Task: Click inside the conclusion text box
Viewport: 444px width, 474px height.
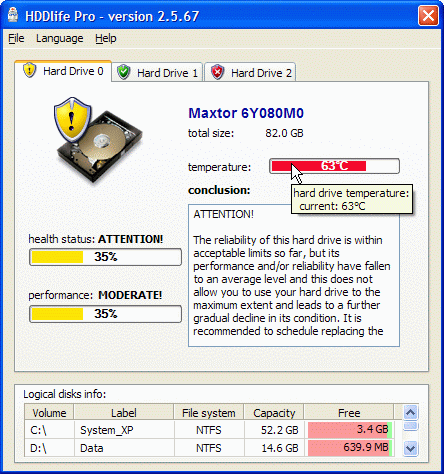Action: click(294, 275)
